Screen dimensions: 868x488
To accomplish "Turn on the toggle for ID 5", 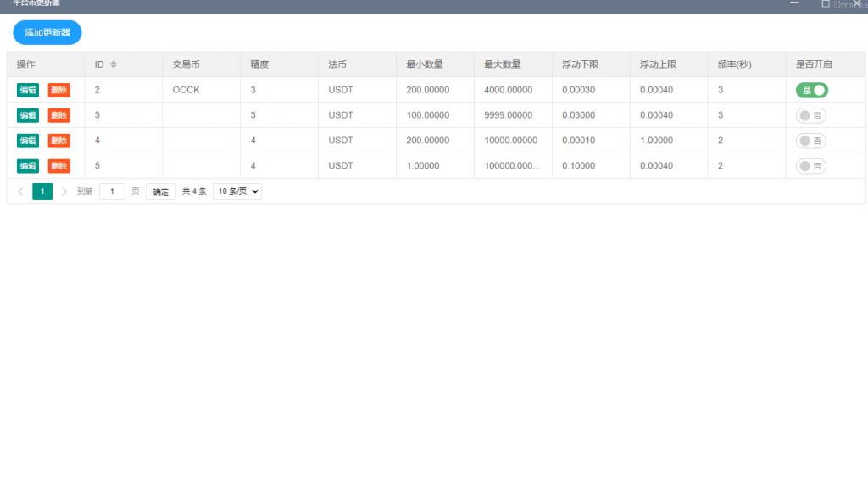I will tap(811, 166).
